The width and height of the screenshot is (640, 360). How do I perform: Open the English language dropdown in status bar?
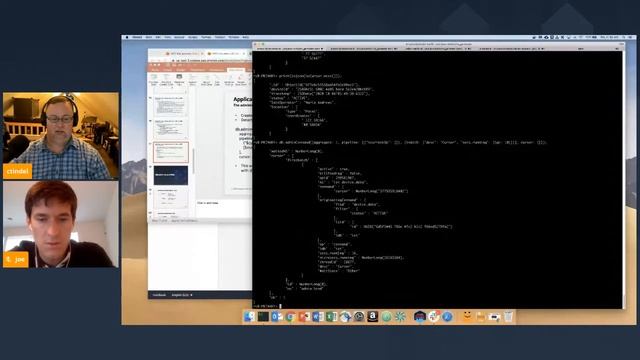click(182, 295)
